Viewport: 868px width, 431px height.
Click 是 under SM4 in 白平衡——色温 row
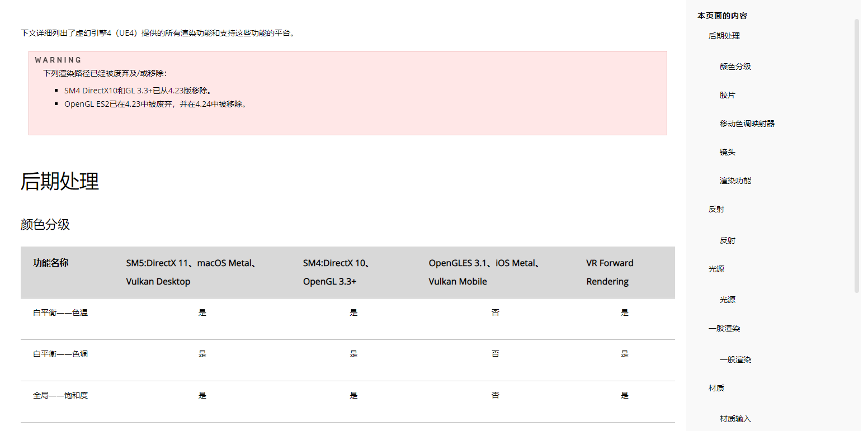click(x=353, y=312)
